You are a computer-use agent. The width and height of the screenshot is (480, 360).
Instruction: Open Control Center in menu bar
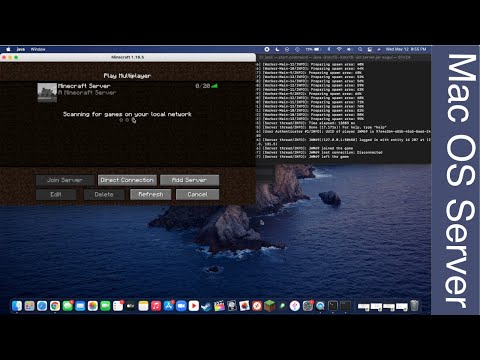tap(370, 49)
